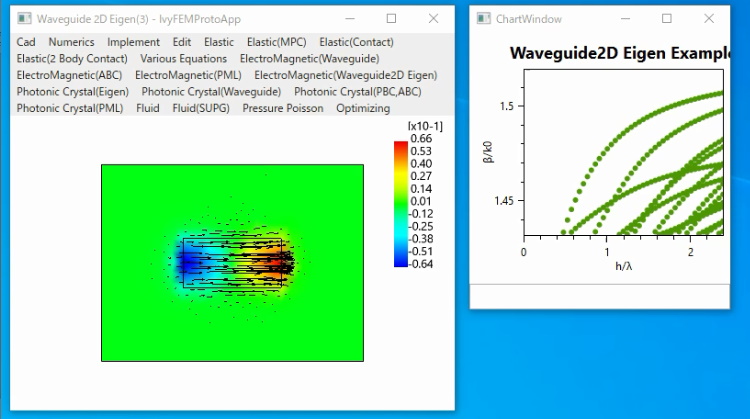The height and width of the screenshot is (419, 750).
Task: Open the Fluid(SUPG) menu
Action: [201, 108]
